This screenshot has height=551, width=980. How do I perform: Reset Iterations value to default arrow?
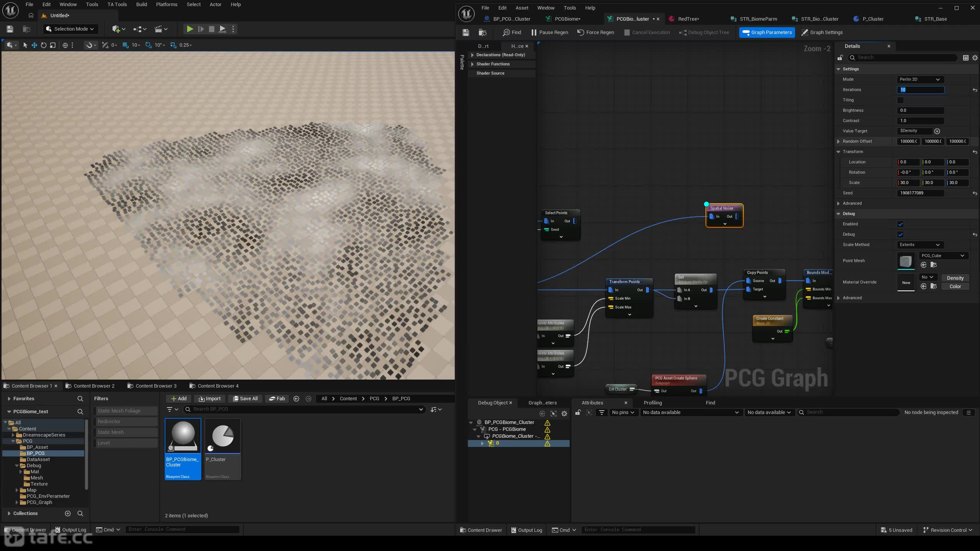[x=975, y=90]
